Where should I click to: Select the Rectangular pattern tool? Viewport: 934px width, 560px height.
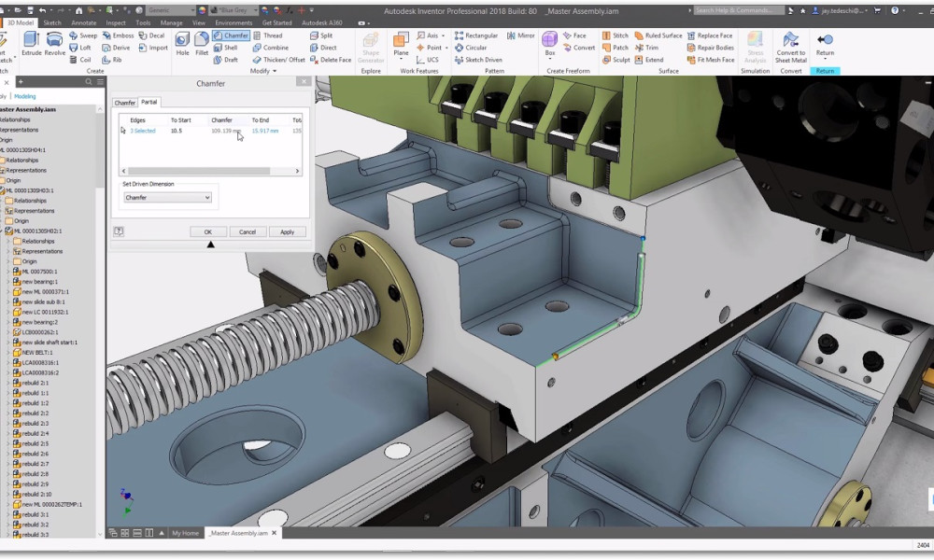pyautogui.click(x=476, y=35)
